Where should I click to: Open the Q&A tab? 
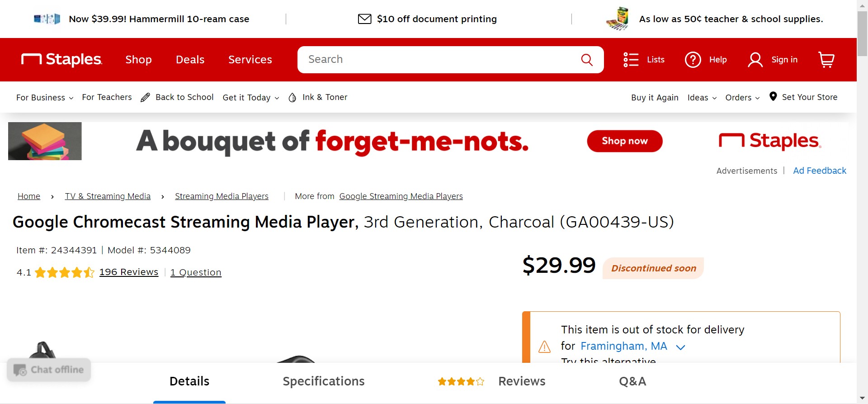click(632, 381)
